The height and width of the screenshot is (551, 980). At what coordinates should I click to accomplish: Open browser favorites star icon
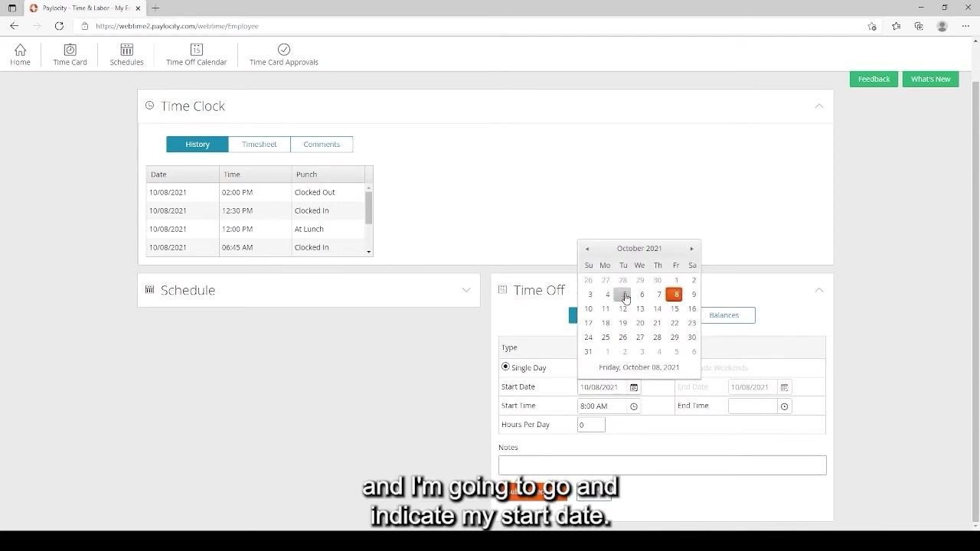point(896,26)
